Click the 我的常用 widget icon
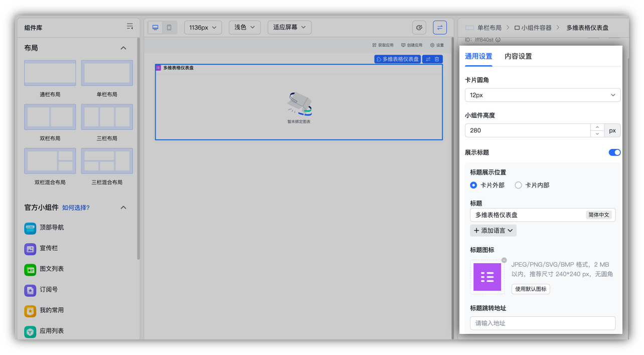The image size is (644, 355). (30, 311)
